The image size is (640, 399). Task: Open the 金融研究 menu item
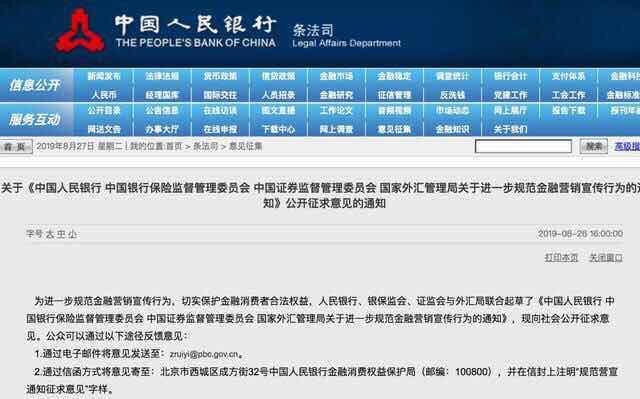[336, 95]
